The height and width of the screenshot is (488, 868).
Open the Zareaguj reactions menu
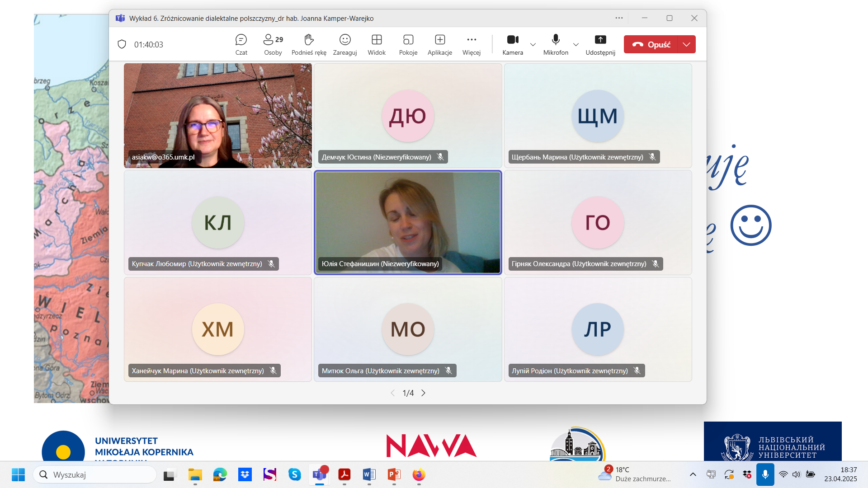pos(345,44)
